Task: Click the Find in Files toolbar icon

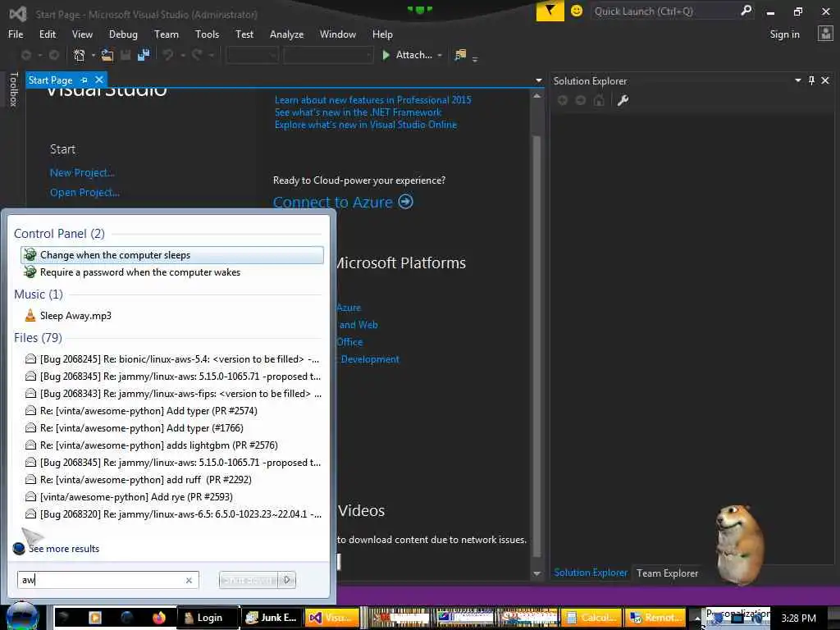Action: click(460, 55)
